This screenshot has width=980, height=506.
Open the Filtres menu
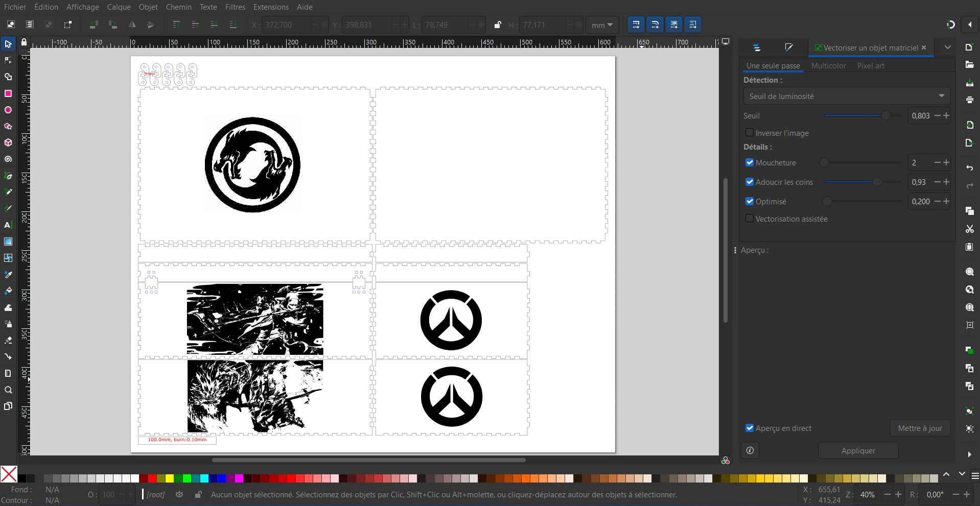pyautogui.click(x=235, y=7)
